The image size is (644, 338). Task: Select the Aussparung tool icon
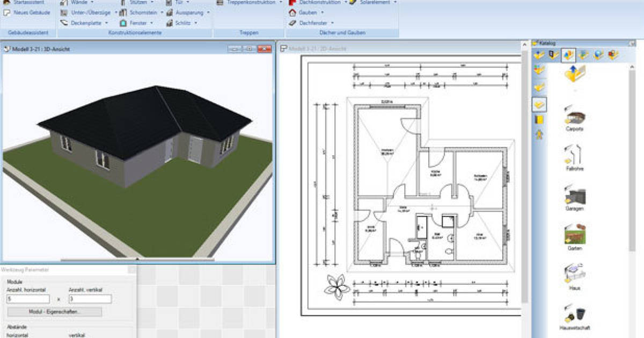(170, 12)
